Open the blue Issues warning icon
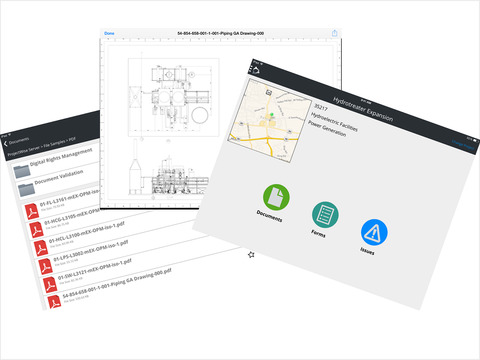480x360 pixels. [374, 232]
